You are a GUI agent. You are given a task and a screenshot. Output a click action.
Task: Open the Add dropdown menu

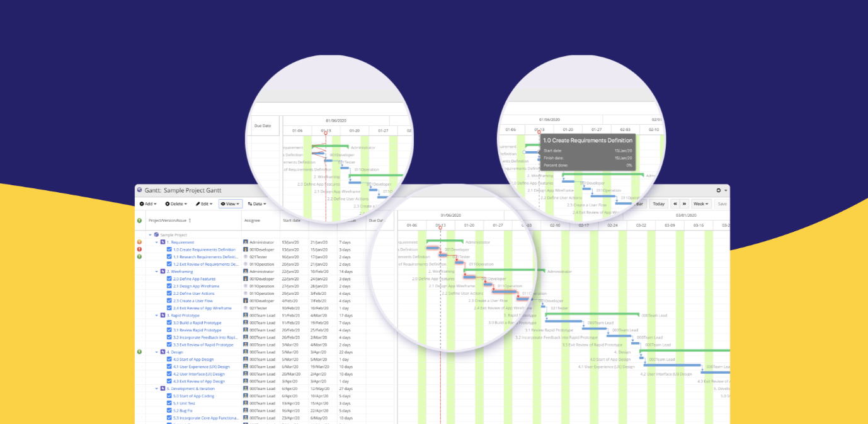pyautogui.click(x=148, y=204)
